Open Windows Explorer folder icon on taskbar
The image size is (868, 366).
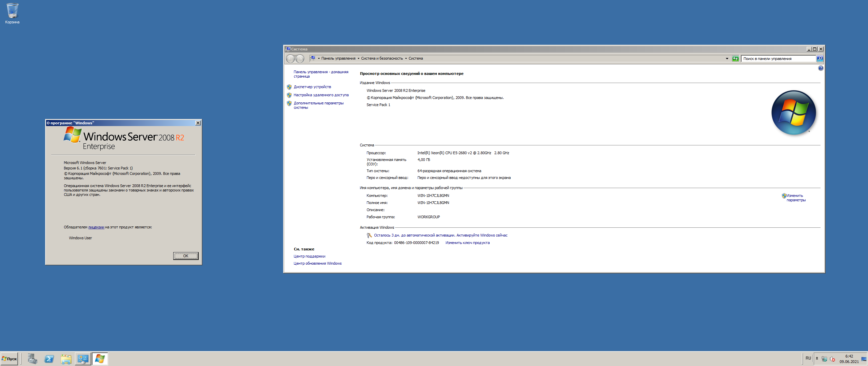click(x=66, y=359)
